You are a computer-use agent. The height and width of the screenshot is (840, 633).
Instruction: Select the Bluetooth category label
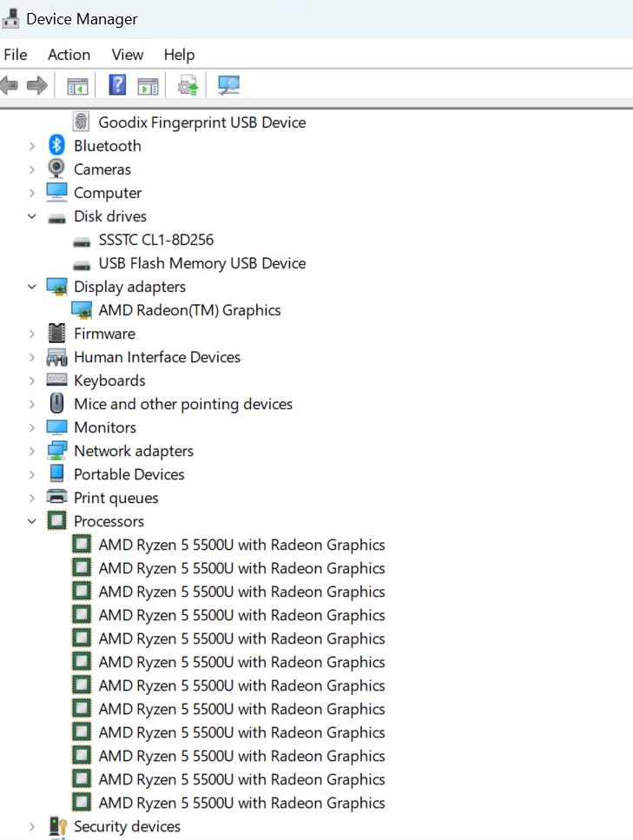pos(108,146)
